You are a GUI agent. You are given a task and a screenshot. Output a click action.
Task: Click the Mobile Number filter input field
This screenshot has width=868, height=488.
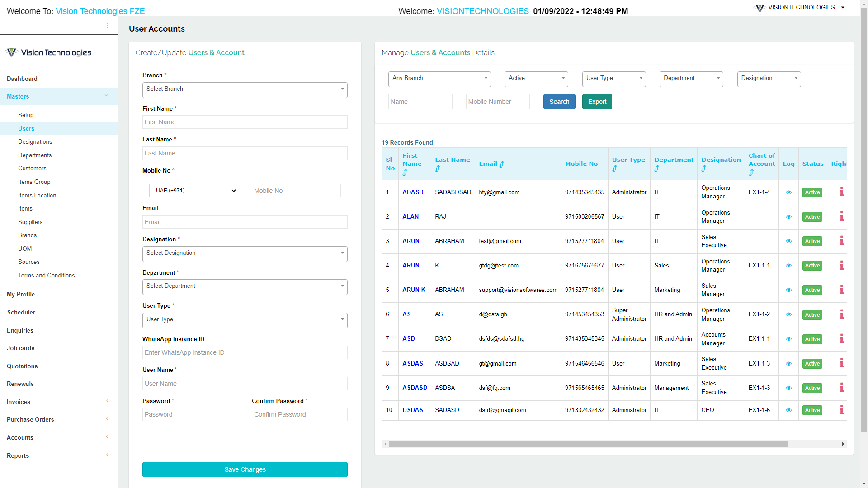tap(497, 102)
